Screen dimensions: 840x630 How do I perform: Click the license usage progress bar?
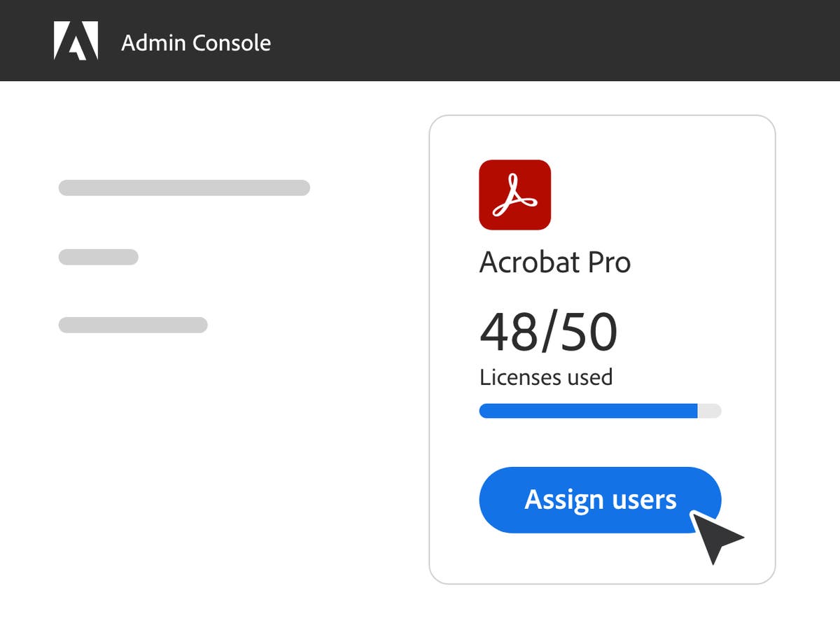point(599,411)
